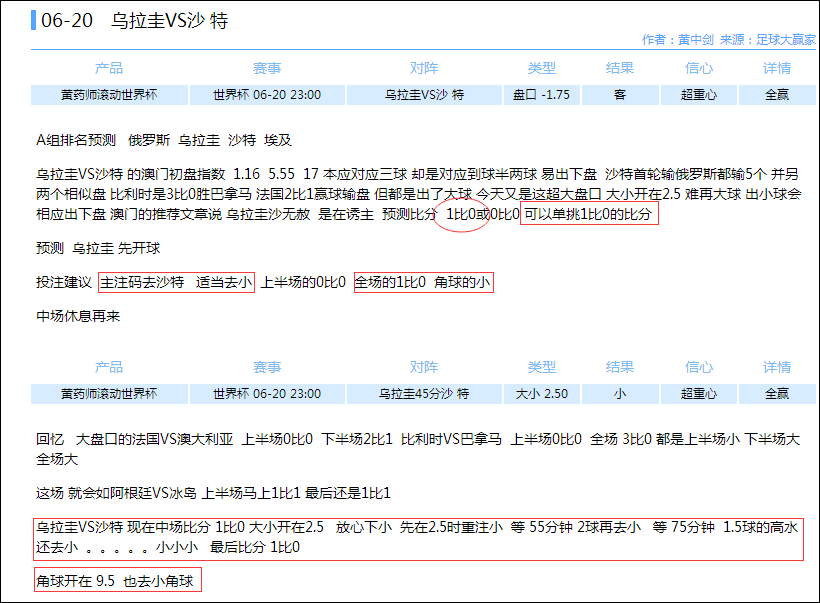820x603 pixels.
Task: Click the line 预测 乌拉圭 先开球
Action: coord(98,248)
